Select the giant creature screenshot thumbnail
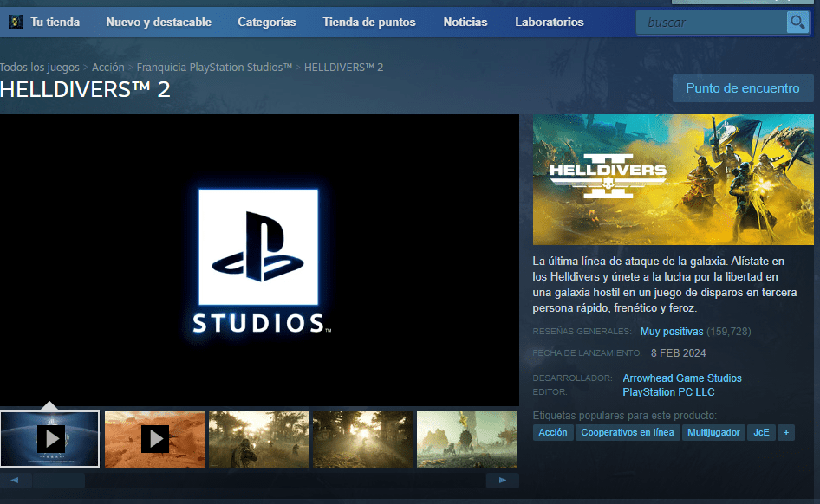The width and height of the screenshot is (820, 504). [466, 439]
